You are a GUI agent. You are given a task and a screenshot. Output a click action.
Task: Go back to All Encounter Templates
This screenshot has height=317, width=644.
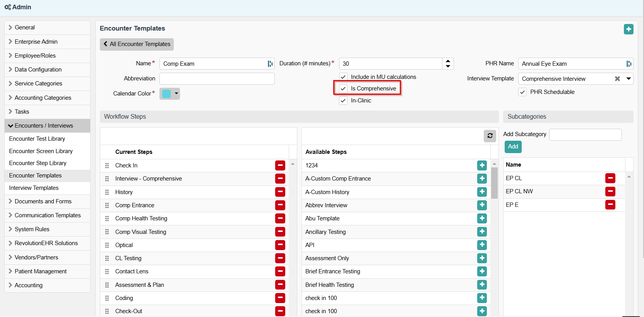click(x=137, y=44)
